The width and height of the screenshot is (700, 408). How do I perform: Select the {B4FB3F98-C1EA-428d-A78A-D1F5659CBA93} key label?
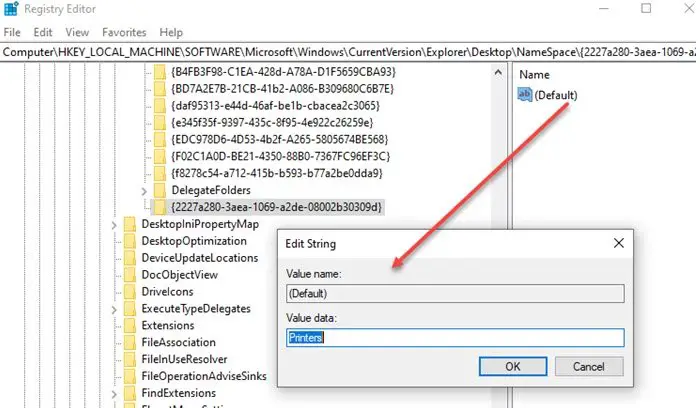pos(283,72)
